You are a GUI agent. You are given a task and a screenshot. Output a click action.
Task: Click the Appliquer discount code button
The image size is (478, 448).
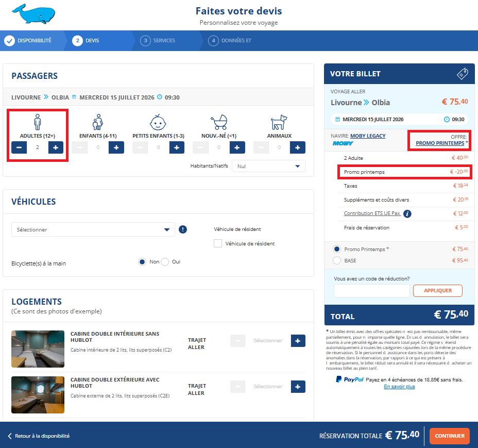pos(437,291)
